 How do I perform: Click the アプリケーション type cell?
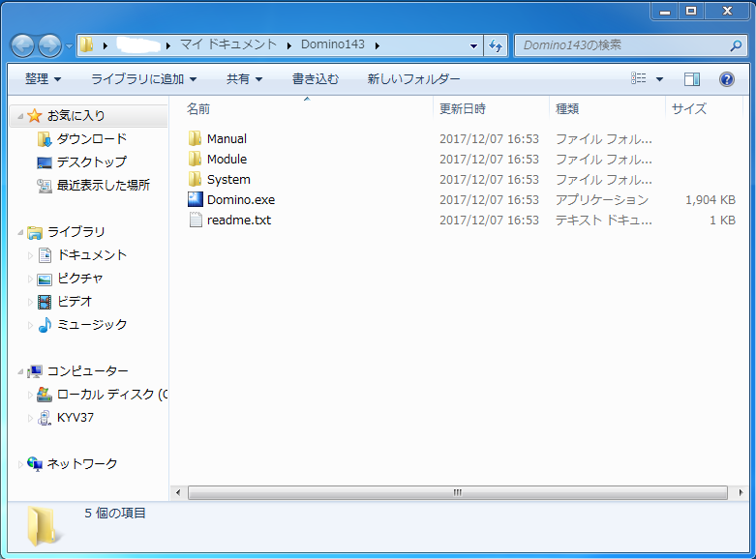point(602,200)
